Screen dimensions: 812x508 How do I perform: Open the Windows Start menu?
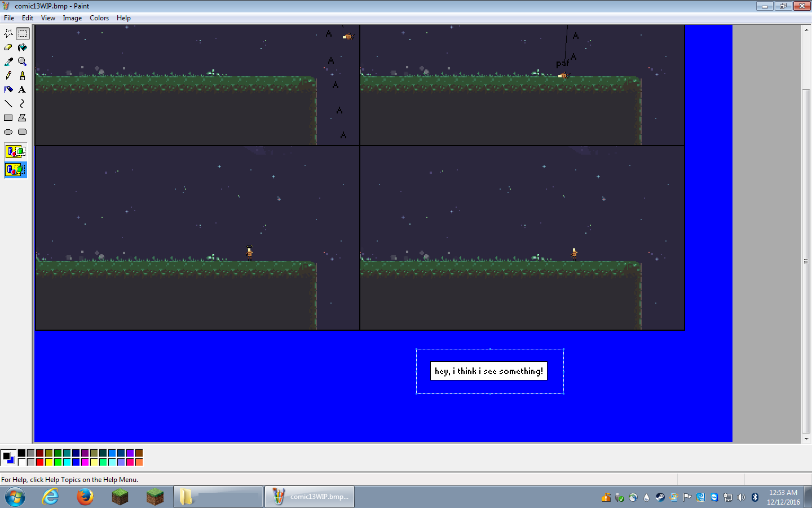click(15, 497)
